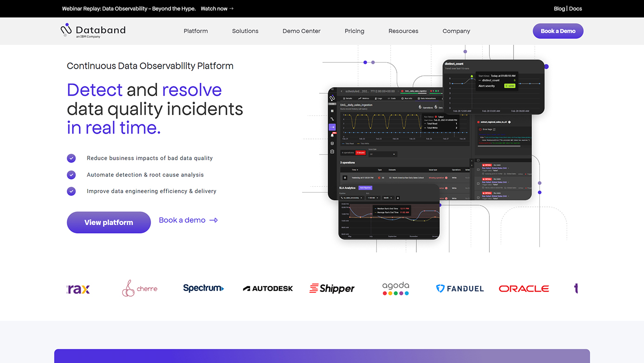Image resolution: width=644 pixels, height=363 pixels.
Task: Expand the Resources navigation menu
Action: click(403, 31)
